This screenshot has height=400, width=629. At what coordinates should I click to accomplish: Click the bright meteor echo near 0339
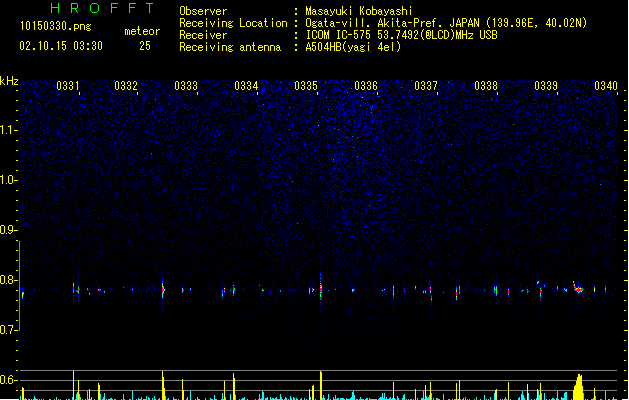coord(578,288)
